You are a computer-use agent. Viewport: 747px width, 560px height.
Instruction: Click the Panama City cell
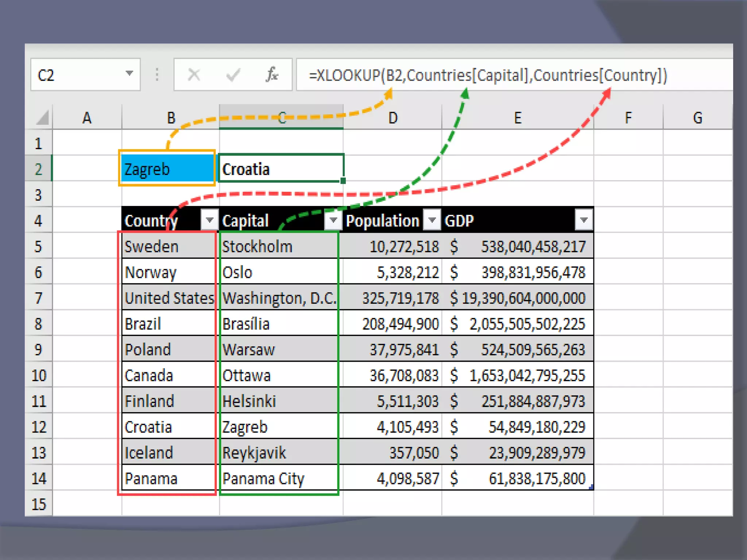[279, 478]
